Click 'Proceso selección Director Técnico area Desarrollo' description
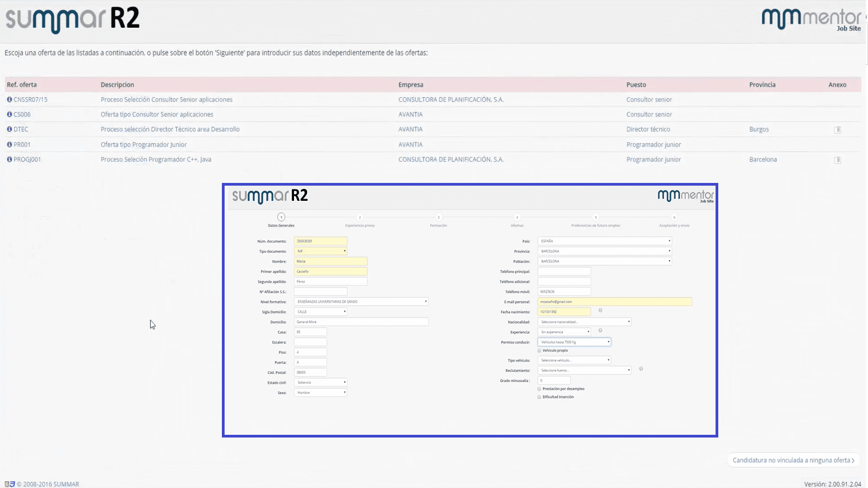The image size is (868, 488). point(170,129)
